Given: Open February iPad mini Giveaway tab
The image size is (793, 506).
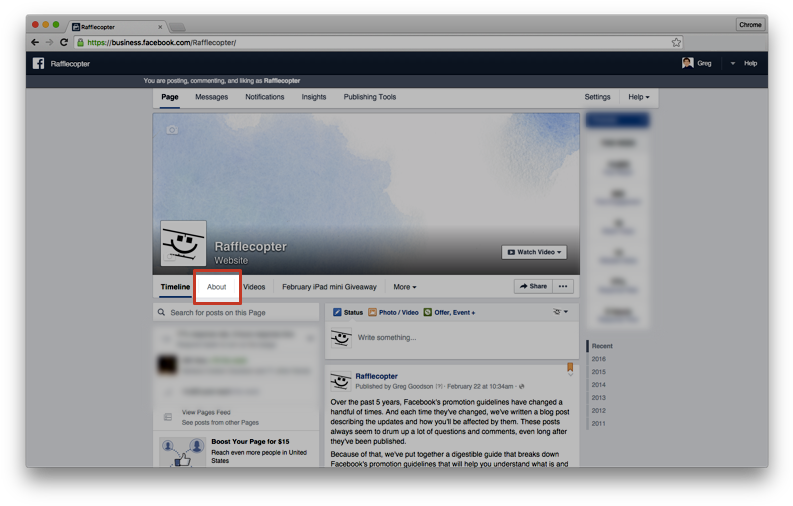Looking at the screenshot, I should click(329, 287).
